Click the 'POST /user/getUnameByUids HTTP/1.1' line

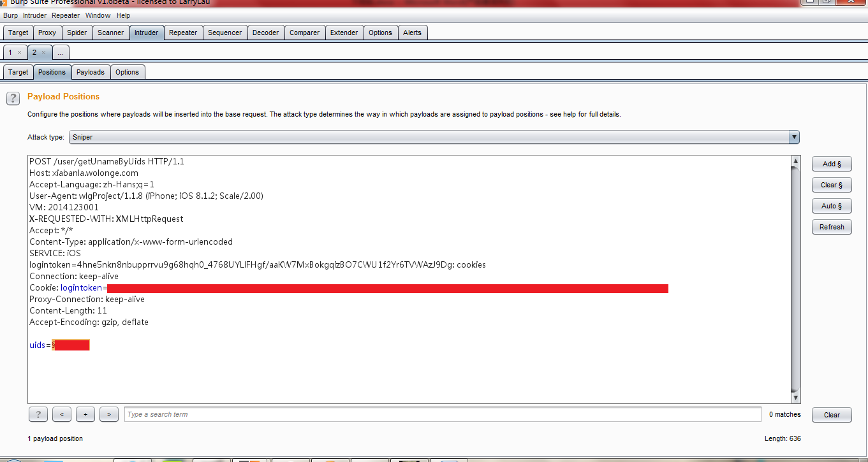(107, 162)
